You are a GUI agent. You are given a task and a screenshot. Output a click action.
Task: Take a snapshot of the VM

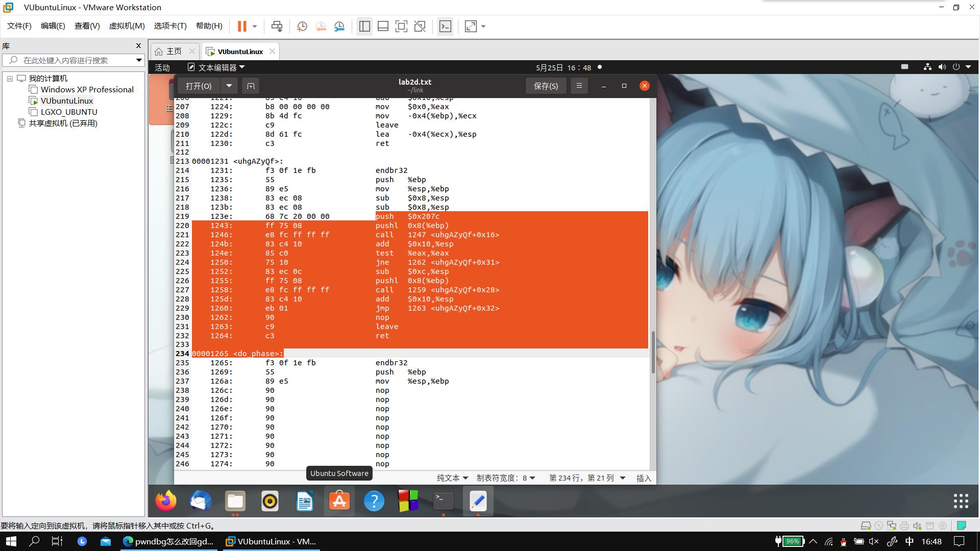[x=302, y=27]
